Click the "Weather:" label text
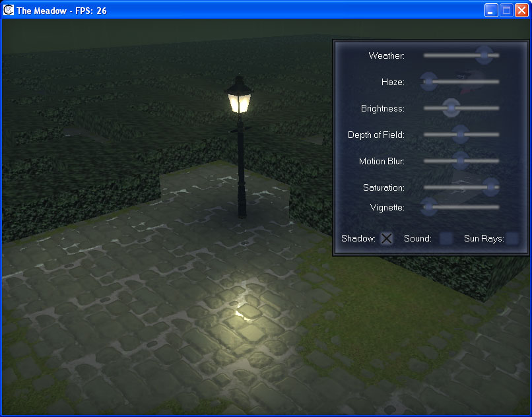Viewport: 532px width, 417px height. point(386,56)
